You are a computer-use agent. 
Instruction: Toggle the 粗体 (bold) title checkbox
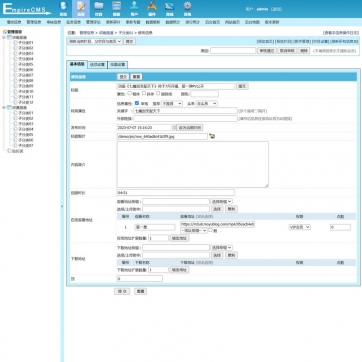click(x=130, y=94)
